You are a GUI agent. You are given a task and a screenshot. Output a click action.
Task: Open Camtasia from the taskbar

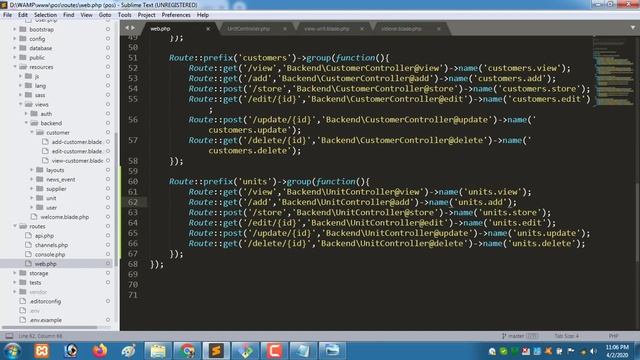coord(274,351)
